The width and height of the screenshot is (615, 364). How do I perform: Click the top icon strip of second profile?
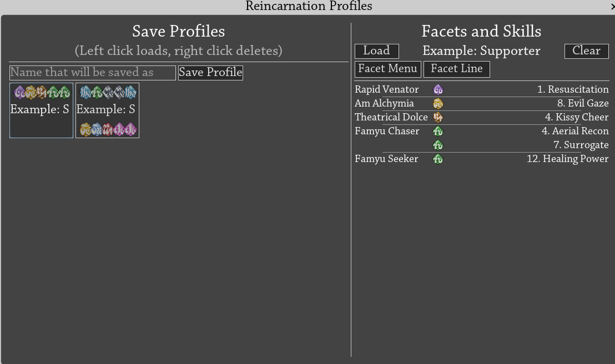click(108, 93)
